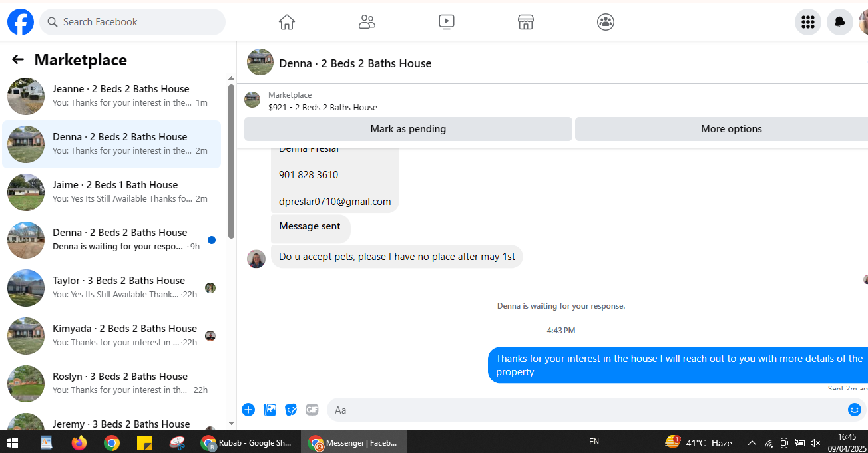Switch to Rubab - Google Sheets taskbar window
868x453 pixels.
coord(247,442)
